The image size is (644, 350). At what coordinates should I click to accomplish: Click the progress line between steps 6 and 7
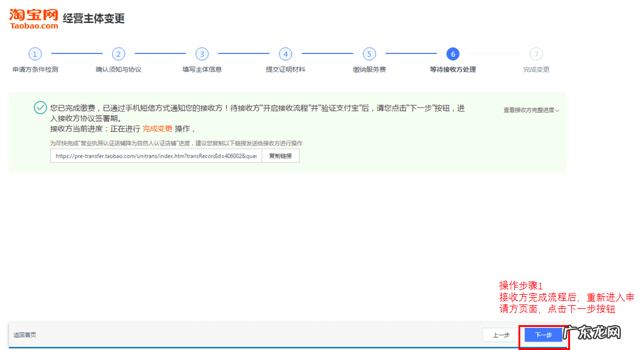click(494, 54)
